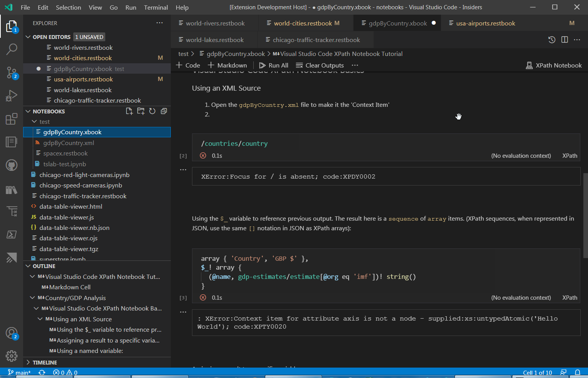Image resolution: width=588 pixels, height=378 pixels.
Task: Switch to the usa-airports.restbook tab
Action: pyautogui.click(x=485, y=23)
